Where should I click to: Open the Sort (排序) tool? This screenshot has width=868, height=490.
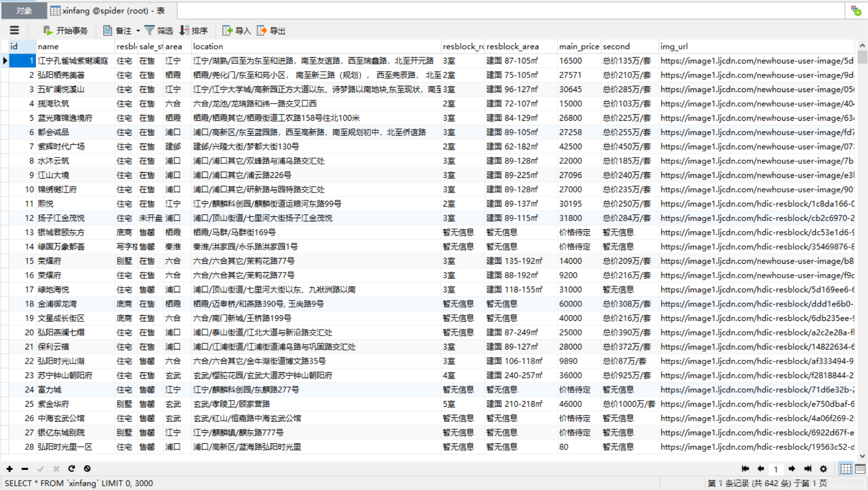click(193, 31)
